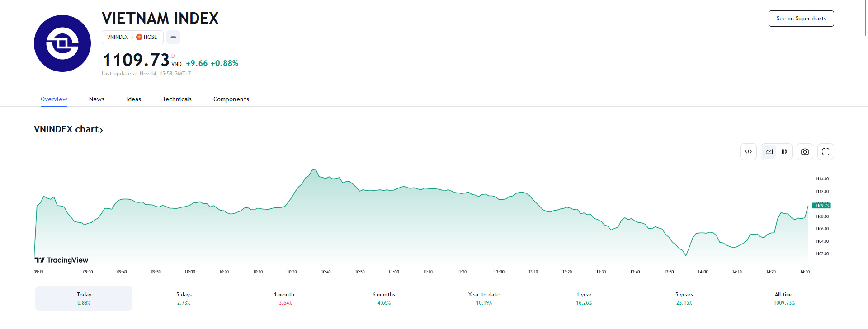Expand the VNINDEX chart heading arrow
868x329 pixels.
(101, 130)
